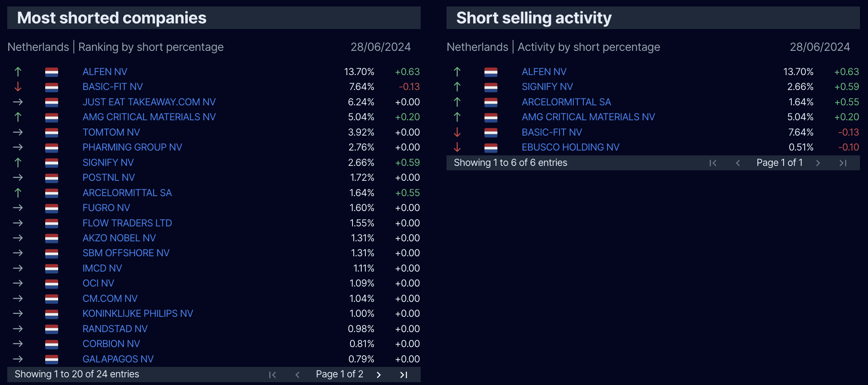Click the sideways arrow beside JUST EAT TAKEAWAY.COM NV
The height and width of the screenshot is (385, 868).
coord(18,102)
